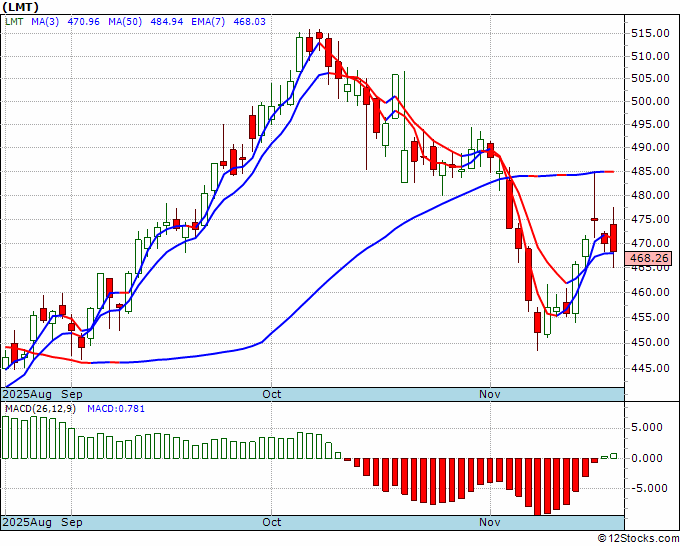Screen dimensions: 680x546
Task: Select the EMA(7) legend label
Action: (208, 22)
